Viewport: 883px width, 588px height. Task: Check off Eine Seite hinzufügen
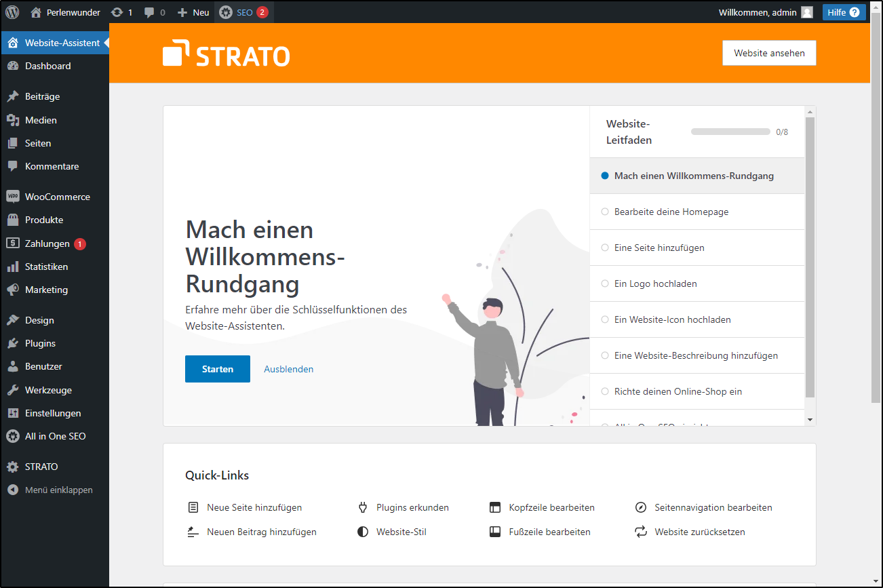pyautogui.click(x=605, y=248)
